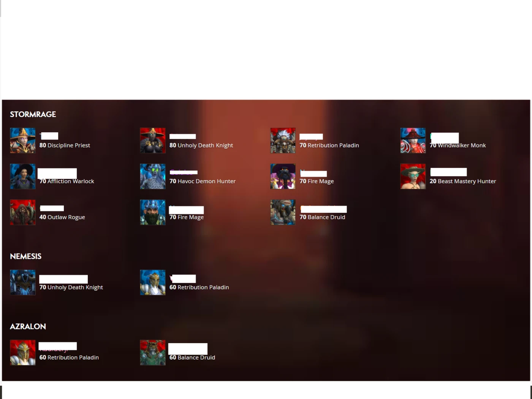Click the 70 Retribution Paladin portrait under Stormrage
Viewport: 532px width, 399px height.
click(x=283, y=141)
